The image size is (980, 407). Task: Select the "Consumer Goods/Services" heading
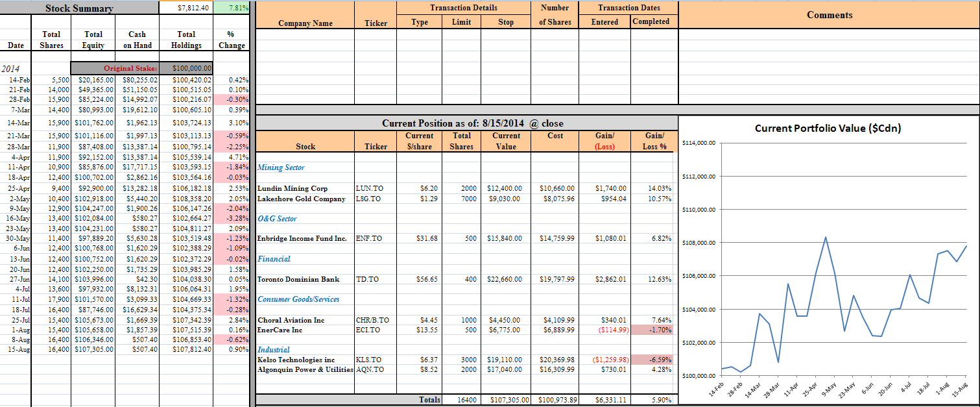(x=298, y=299)
